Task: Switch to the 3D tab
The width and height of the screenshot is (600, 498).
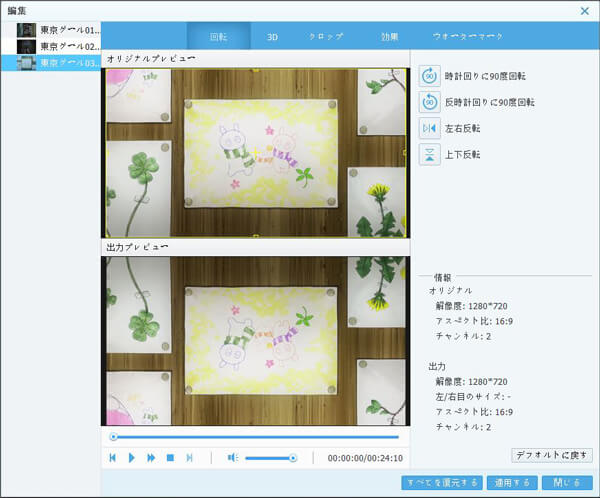Action: [272, 37]
